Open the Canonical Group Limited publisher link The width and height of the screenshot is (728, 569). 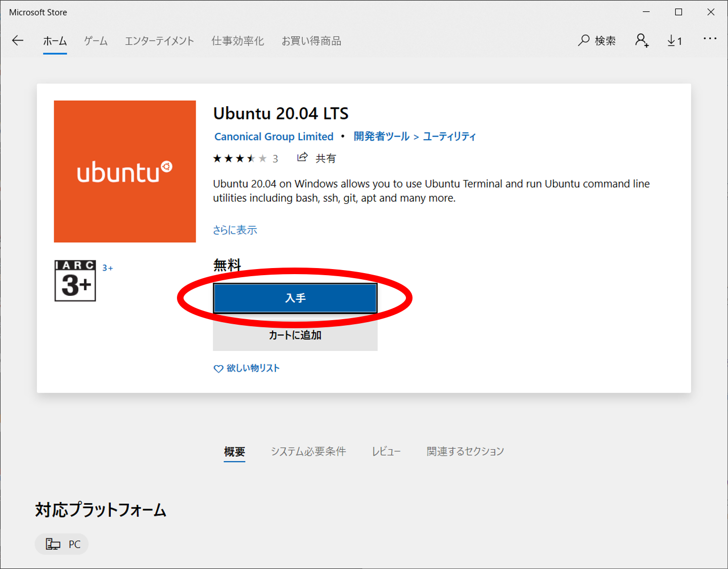pyautogui.click(x=274, y=137)
